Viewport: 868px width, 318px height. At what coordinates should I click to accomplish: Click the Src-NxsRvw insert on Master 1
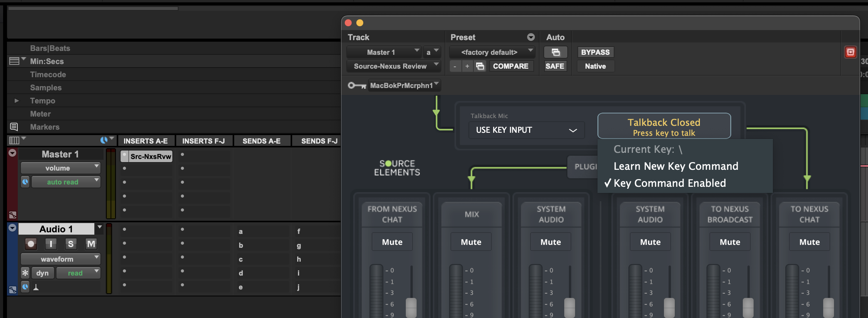[150, 156]
